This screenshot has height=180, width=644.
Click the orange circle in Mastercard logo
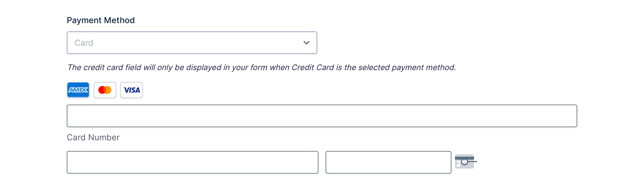(108, 90)
